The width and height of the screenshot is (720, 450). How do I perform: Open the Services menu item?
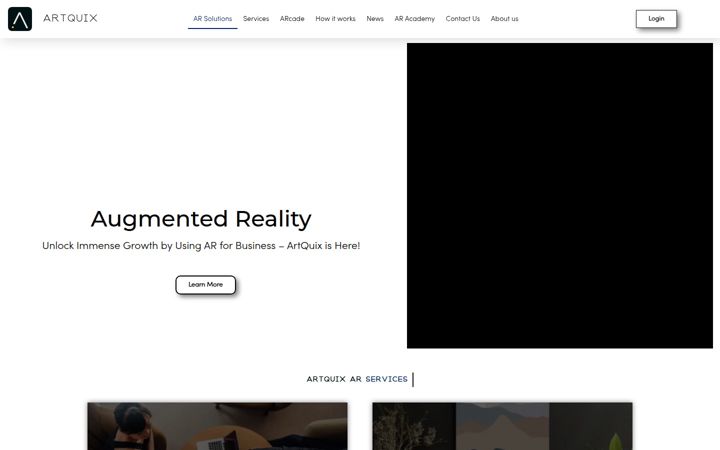pos(256,19)
